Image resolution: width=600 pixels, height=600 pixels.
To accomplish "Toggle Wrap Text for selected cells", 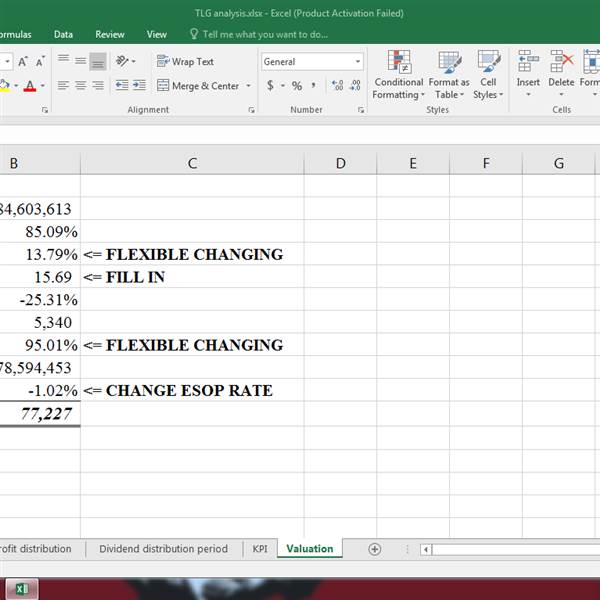I will tap(185, 62).
